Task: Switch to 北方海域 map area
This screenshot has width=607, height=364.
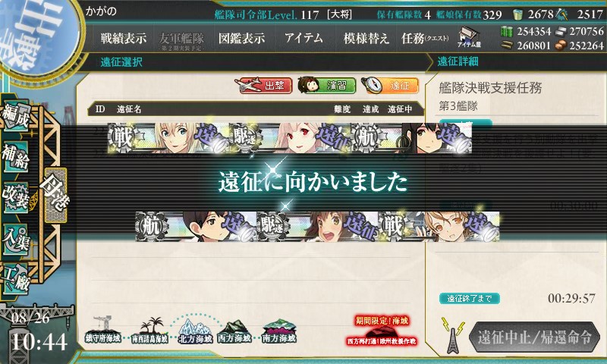Action: pos(196,331)
